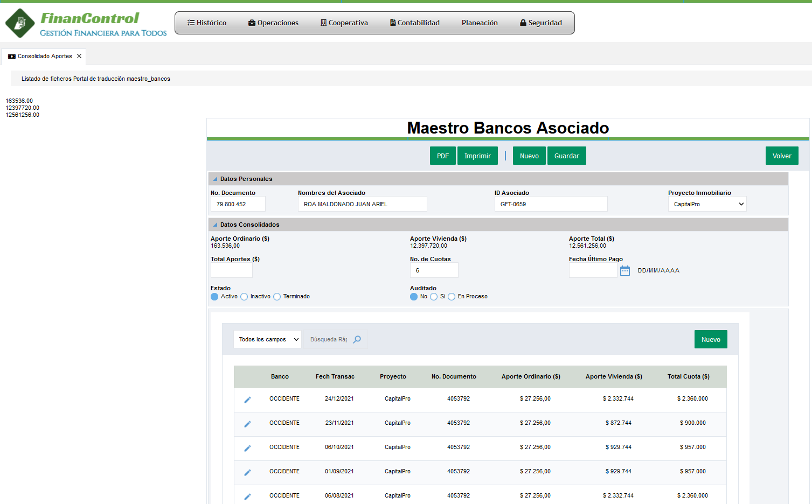Click the Fecha Último Pago date field
812x504 pixels.
(593, 270)
